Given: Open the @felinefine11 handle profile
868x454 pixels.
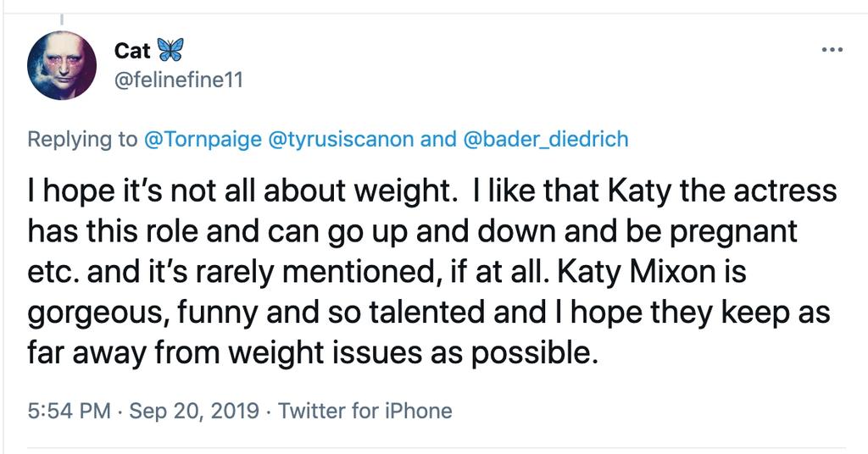Looking at the screenshot, I should (x=178, y=81).
